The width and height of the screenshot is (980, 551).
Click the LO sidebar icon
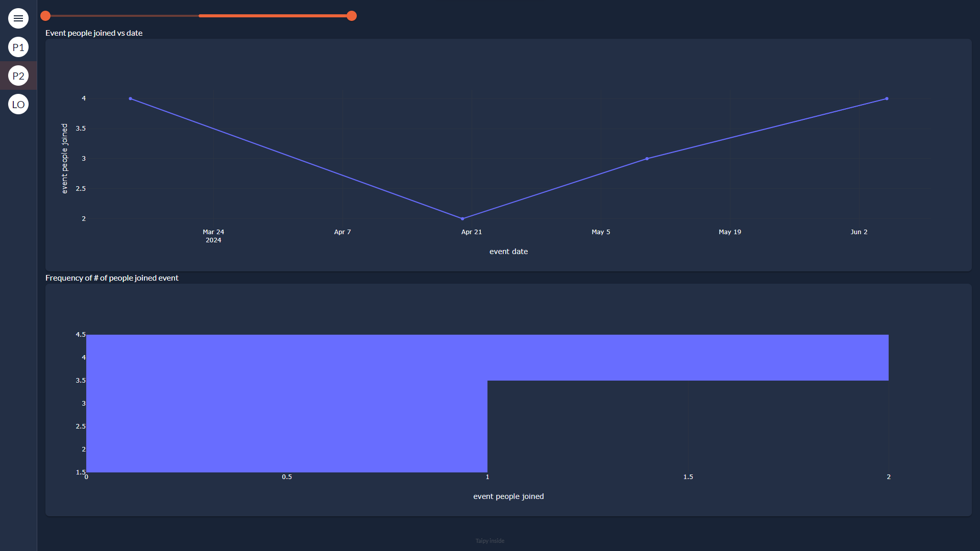pos(18,104)
